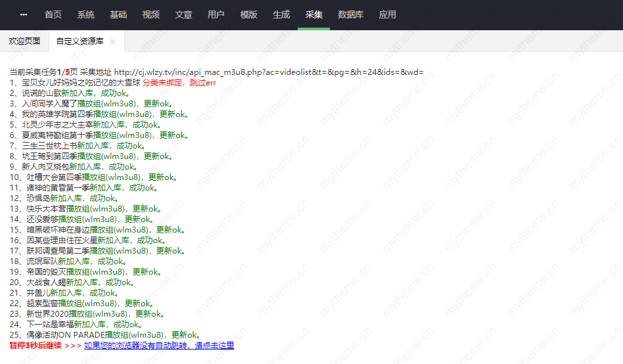Click the 暂停3秒后继续 countdown text
Viewport: 623px width, 364px height.
pyautogui.click(x=35, y=346)
